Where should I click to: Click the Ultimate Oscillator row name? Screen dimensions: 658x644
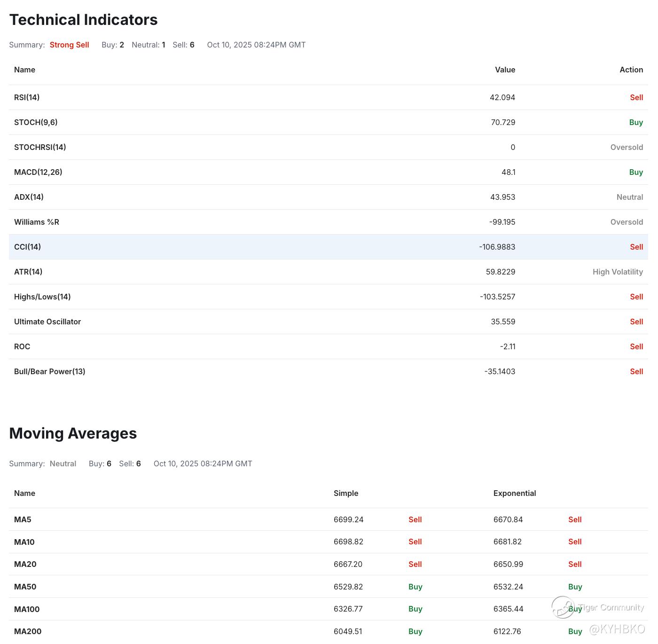coord(47,322)
